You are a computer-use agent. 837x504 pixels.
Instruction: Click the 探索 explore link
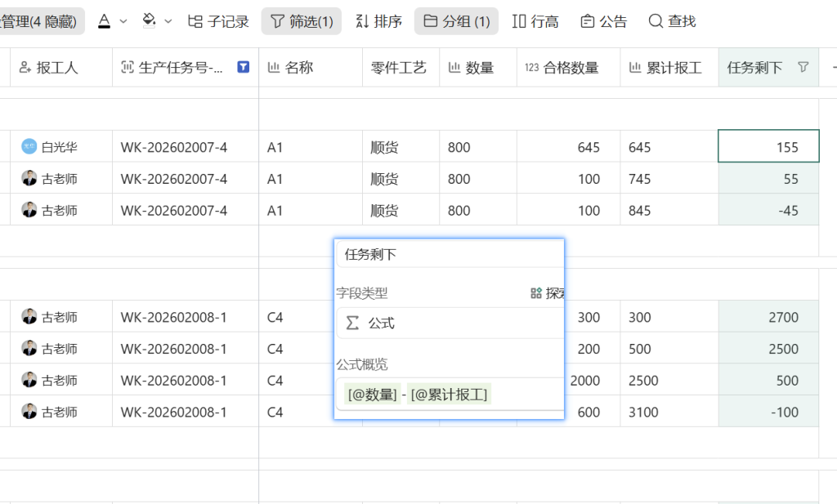pyautogui.click(x=548, y=292)
